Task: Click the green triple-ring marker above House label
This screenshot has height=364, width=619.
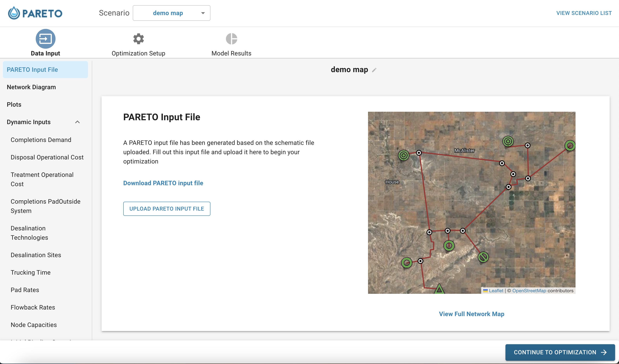Action: 404,155
